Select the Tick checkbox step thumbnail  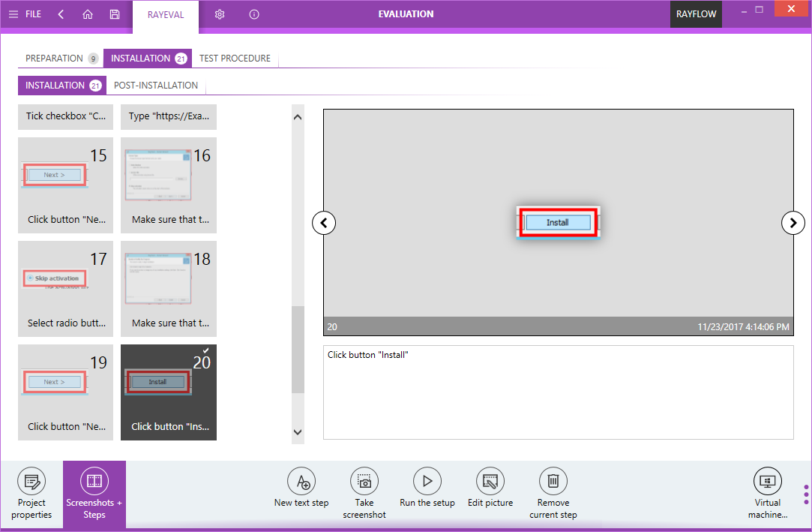point(66,116)
